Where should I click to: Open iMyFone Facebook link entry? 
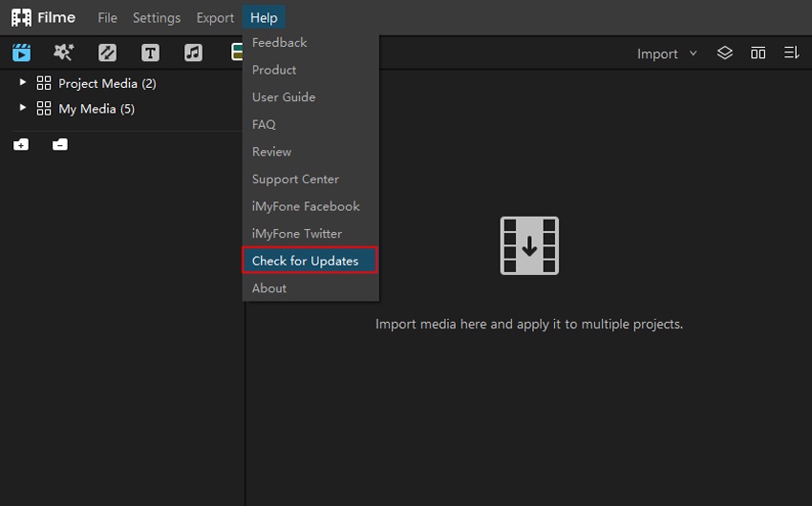(310, 206)
